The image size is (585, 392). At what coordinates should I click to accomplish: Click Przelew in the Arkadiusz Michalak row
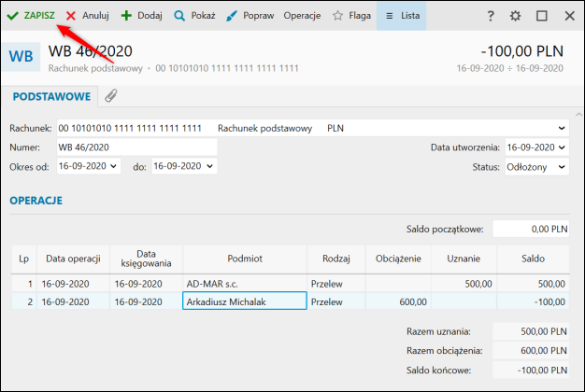pyautogui.click(x=336, y=301)
